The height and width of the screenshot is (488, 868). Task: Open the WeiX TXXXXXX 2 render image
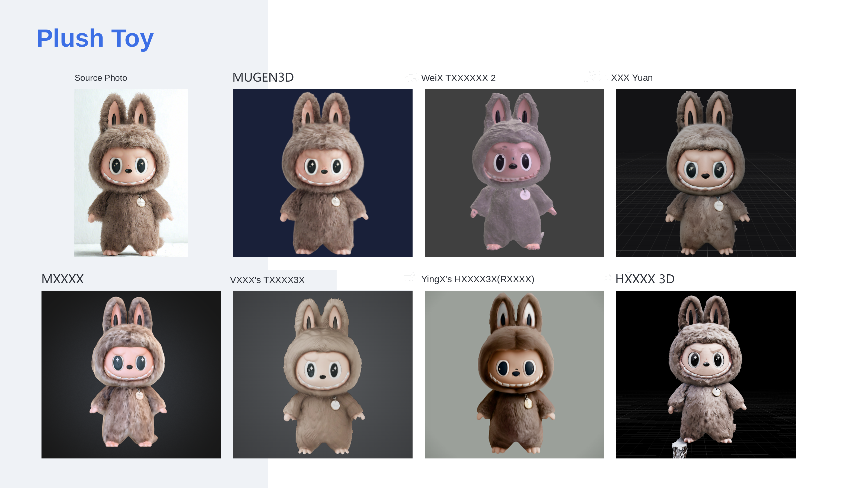(x=514, y=173)
